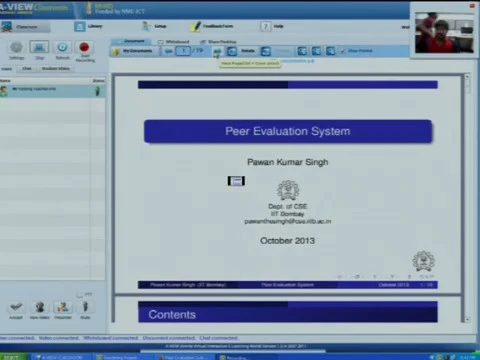
Task: Click the Chat connected status text
Action: [219, 338]
